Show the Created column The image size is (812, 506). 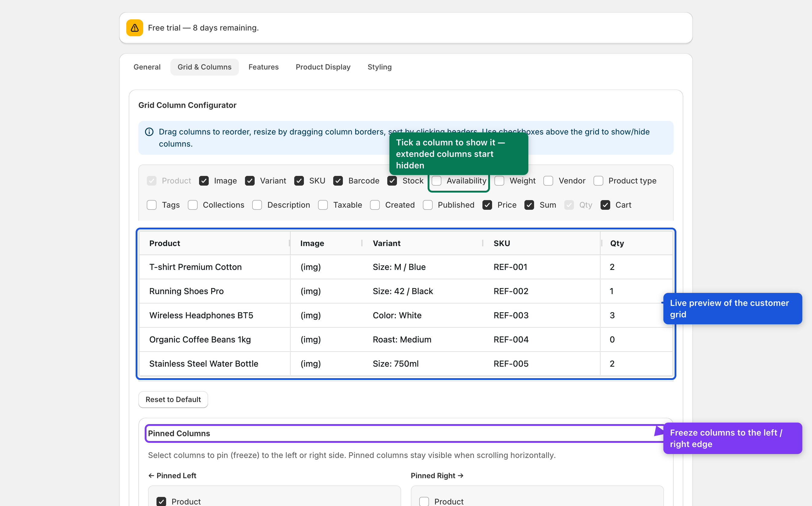(375, 205)
